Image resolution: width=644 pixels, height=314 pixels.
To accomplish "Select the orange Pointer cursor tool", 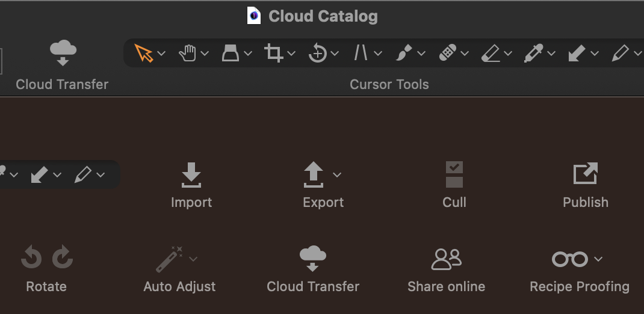I will pos(144,54).
